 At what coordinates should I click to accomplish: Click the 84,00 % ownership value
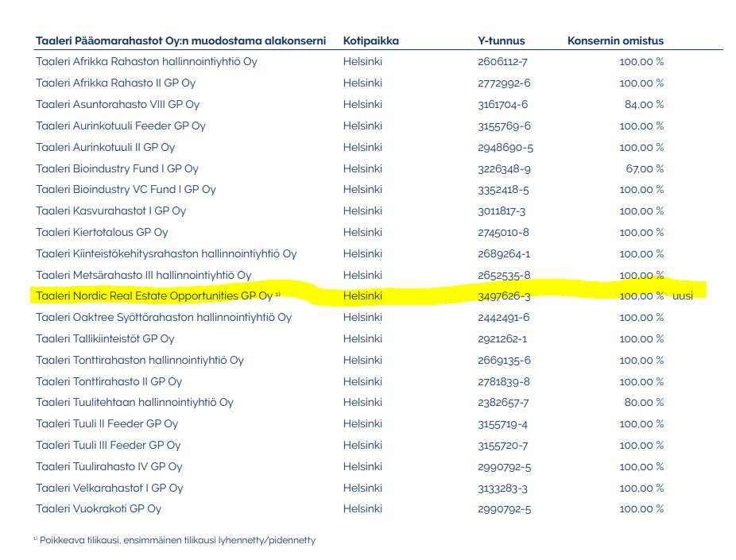pyautogui.click(x=644, y=104)
